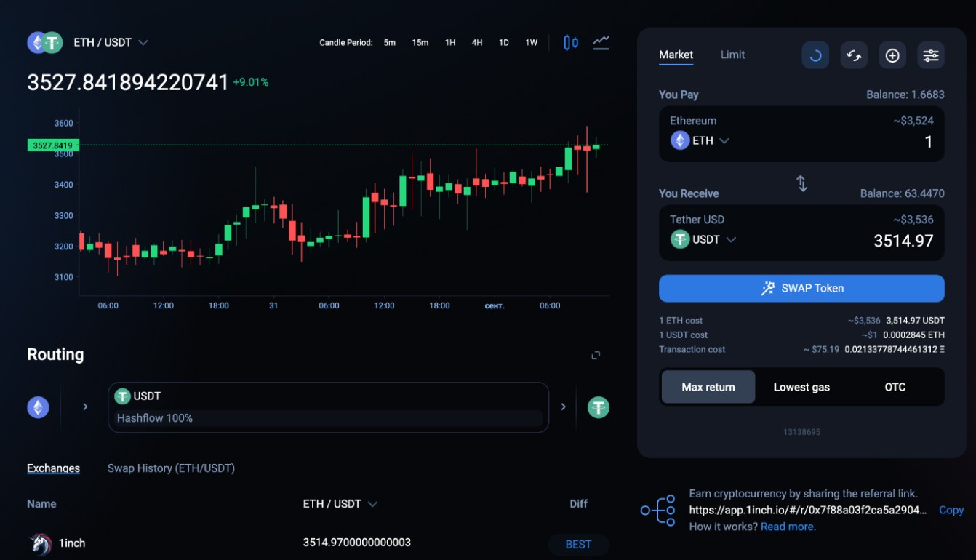Set candle period to 5m
Viewport: 976px width, 560px height.
(390, 43)
